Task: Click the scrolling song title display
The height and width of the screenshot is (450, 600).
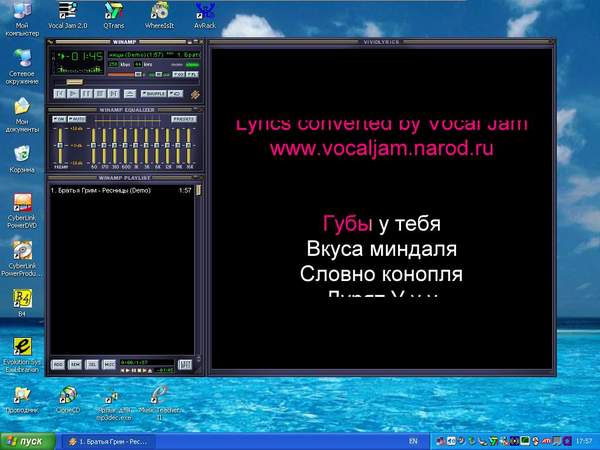Action: 154,55
